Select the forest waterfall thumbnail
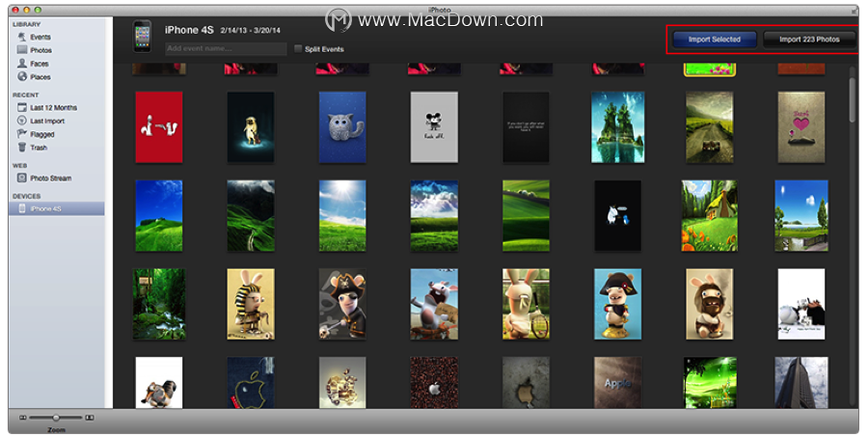 [x=159, y=304]
